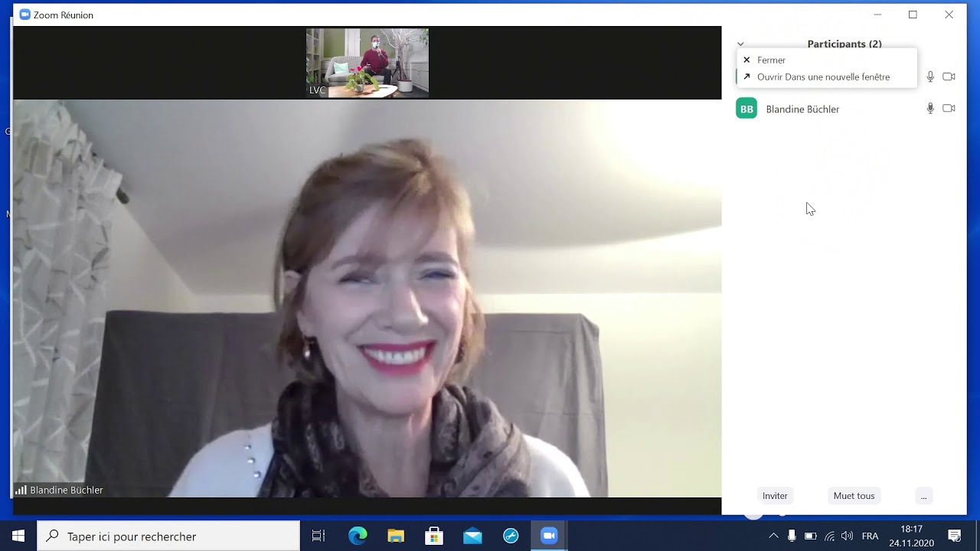Open the Windows Start menu

18,536
